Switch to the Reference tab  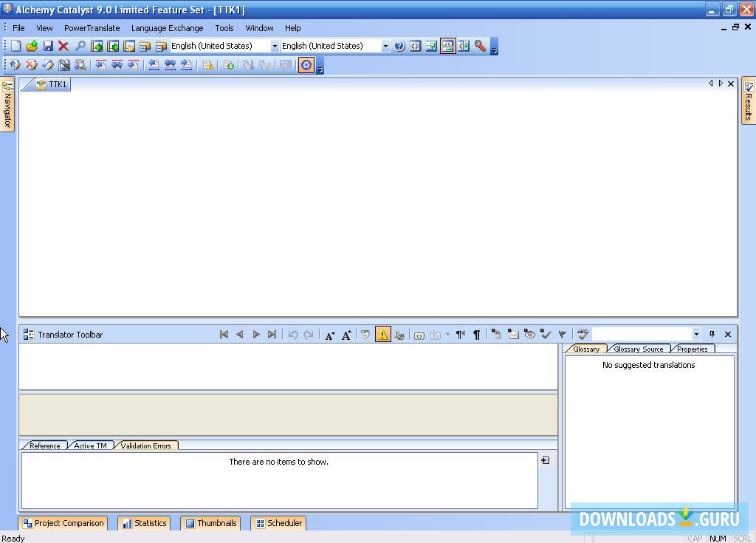coord(45,445)
